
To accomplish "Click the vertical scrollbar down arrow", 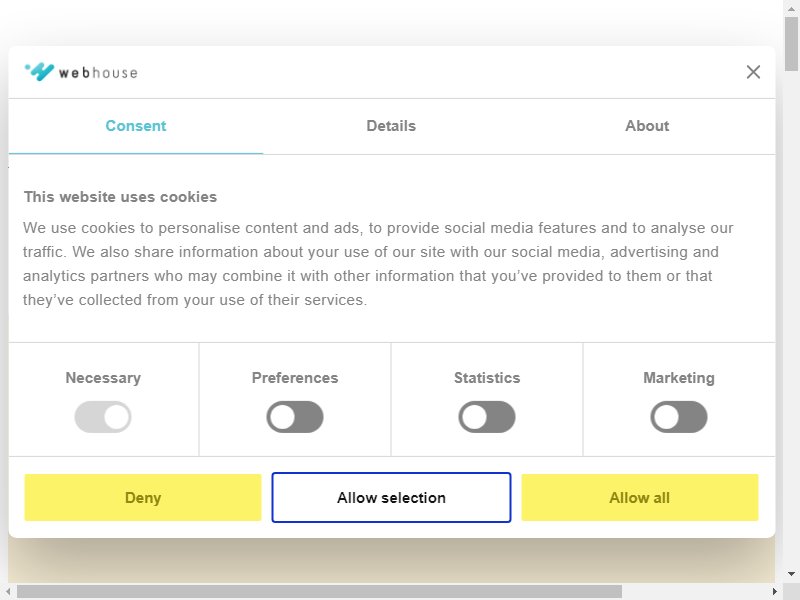I will point(791,574).
